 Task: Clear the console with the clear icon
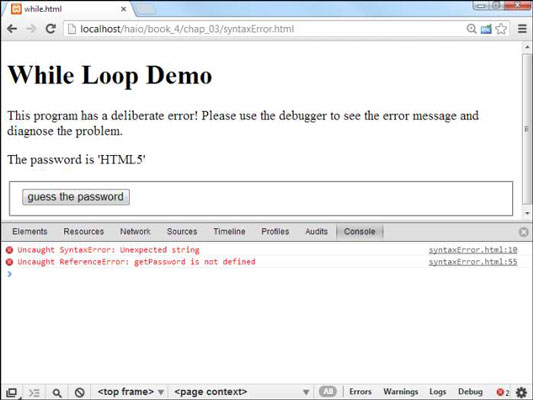(80, 393)
